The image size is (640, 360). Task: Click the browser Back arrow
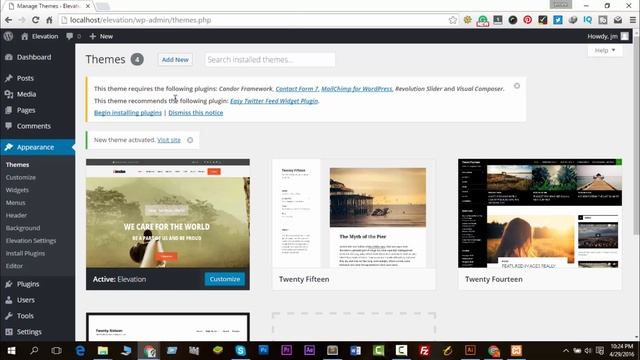pyautogui.click(x=8, y=20)
